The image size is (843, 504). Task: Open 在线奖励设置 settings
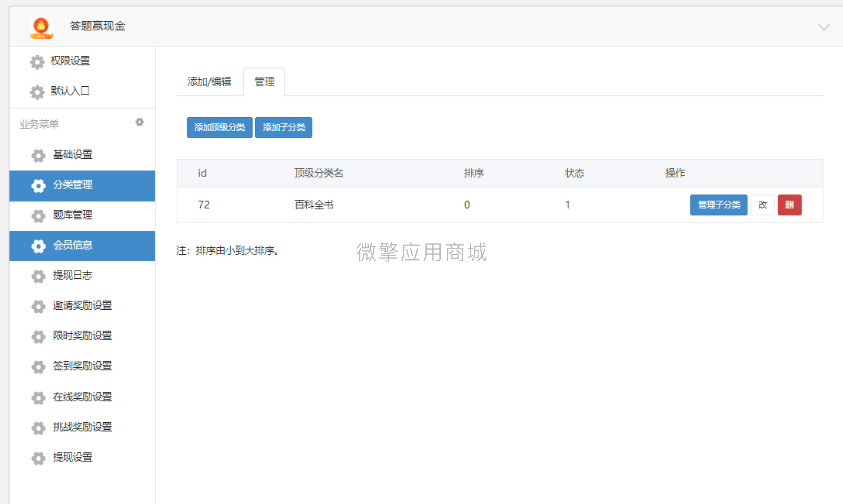click(82, 397)
